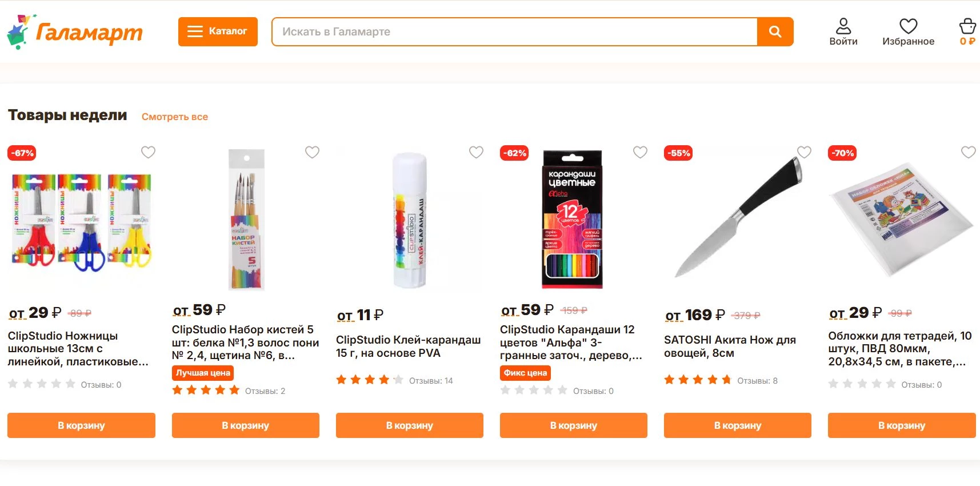Open the Каталог menu
Viewport: 980px width, 486px height.
[218, 31]
